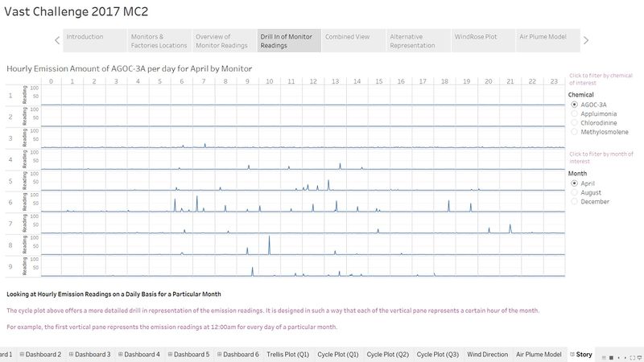Open Overview of Monitor Readings story point
Screen dimensions: 644x362
[225, 40]
